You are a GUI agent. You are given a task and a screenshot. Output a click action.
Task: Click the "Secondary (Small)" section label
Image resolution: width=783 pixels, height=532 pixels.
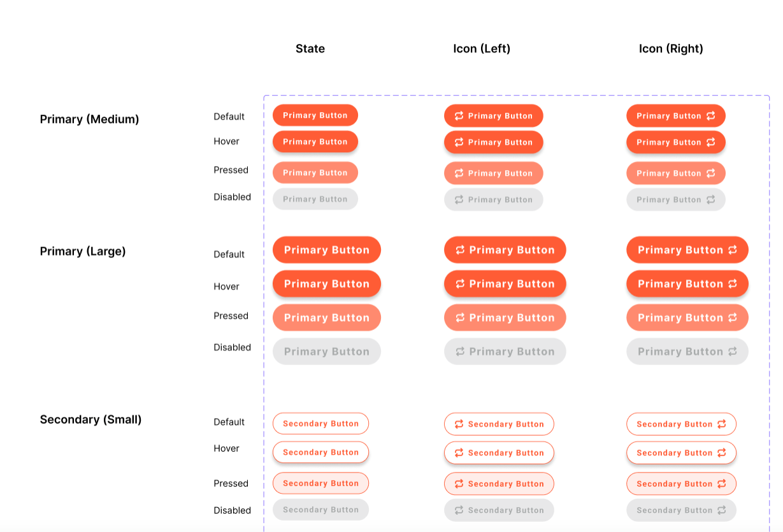pyautogui.click(x=90, y=419)
